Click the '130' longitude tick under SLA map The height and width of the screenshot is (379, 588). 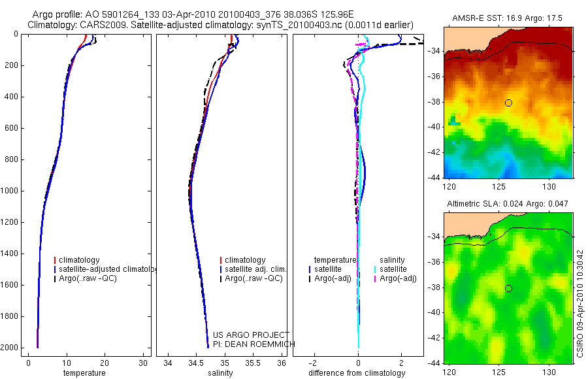549,372
